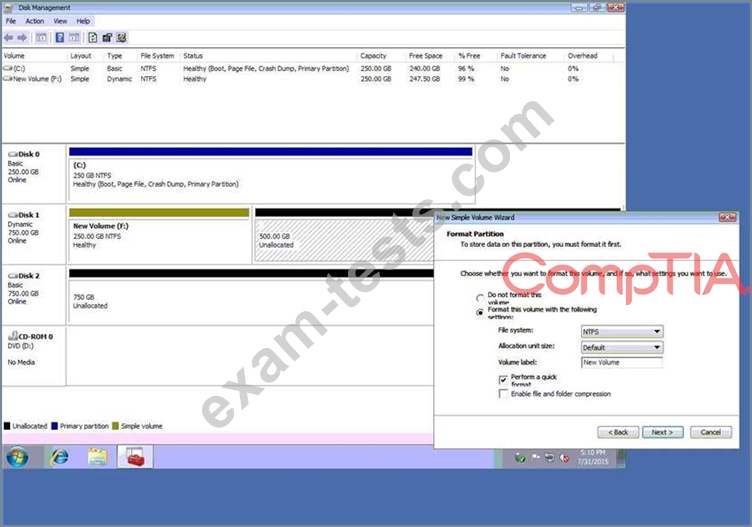Click the Disk 2 header icon

[x=13, y=276]
